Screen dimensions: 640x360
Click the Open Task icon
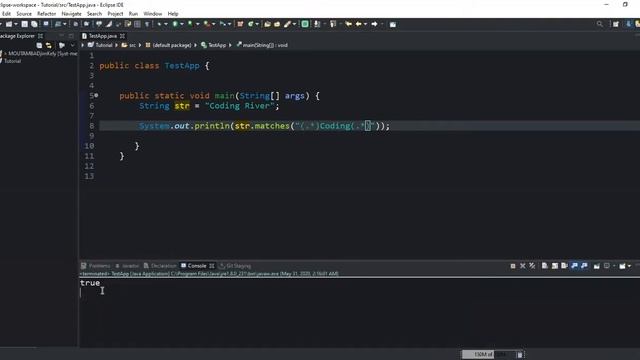point(277,24)
